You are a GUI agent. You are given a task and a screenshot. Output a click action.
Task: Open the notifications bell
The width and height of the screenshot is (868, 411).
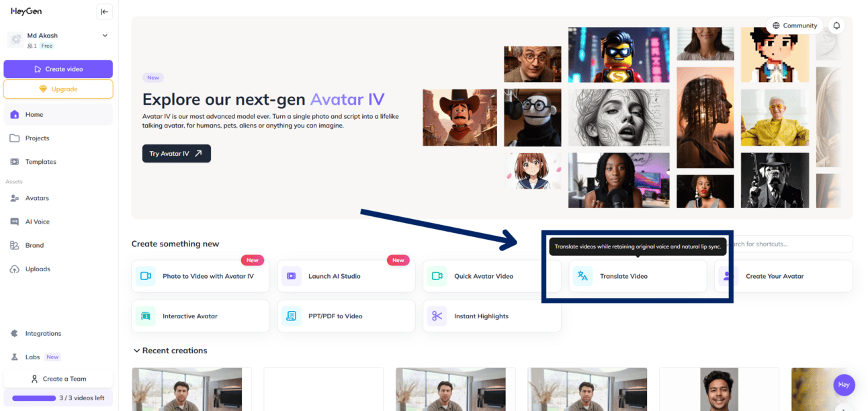coord(836,26)
